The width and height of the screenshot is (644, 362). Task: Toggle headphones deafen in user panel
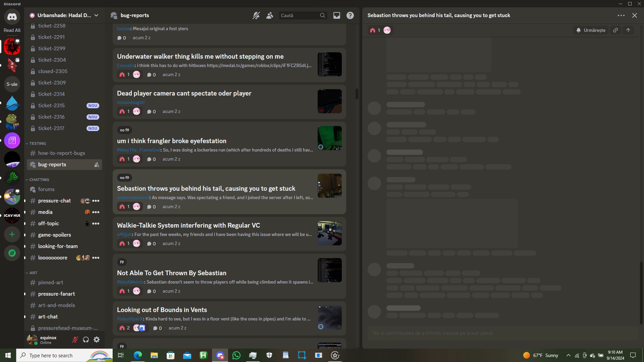pyautogui.click(x=86, y=340)
